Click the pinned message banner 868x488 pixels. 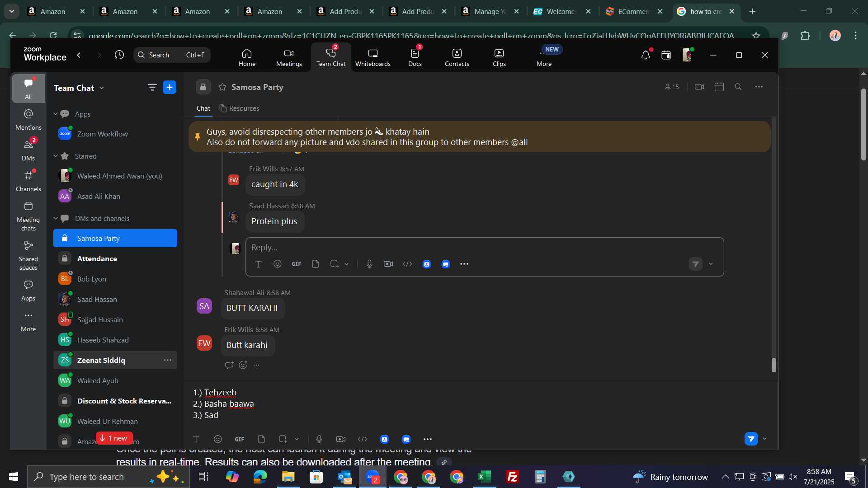pyautogui.click(x=479, y=137)
